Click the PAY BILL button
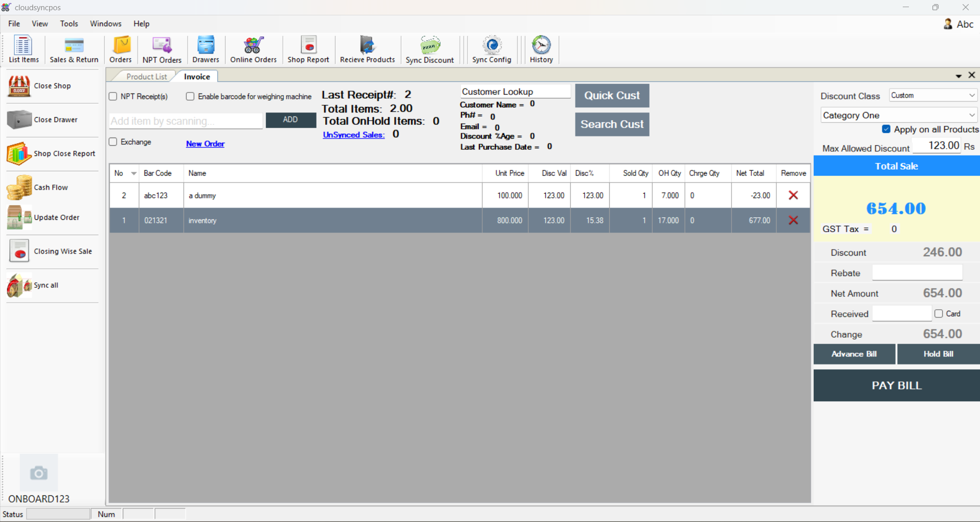The height and width of the screenshot is (522, 980). (897, 385)
